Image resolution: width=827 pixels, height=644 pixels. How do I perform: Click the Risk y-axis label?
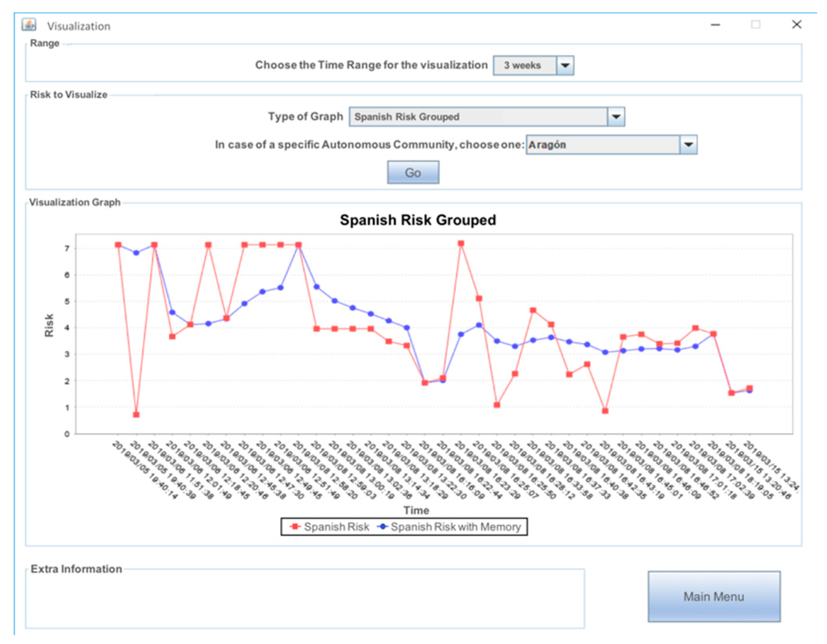pyautogui.click(x=49, y=325)
